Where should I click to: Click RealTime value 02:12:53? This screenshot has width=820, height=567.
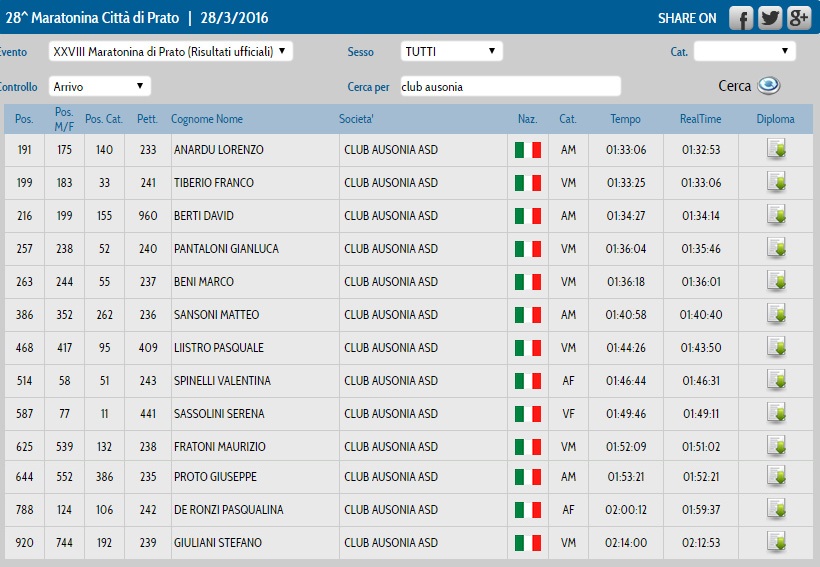701,542
